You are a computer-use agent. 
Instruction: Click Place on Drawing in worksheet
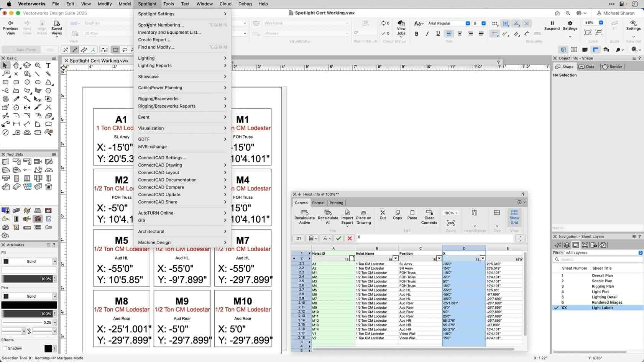[x=363, y=217]
